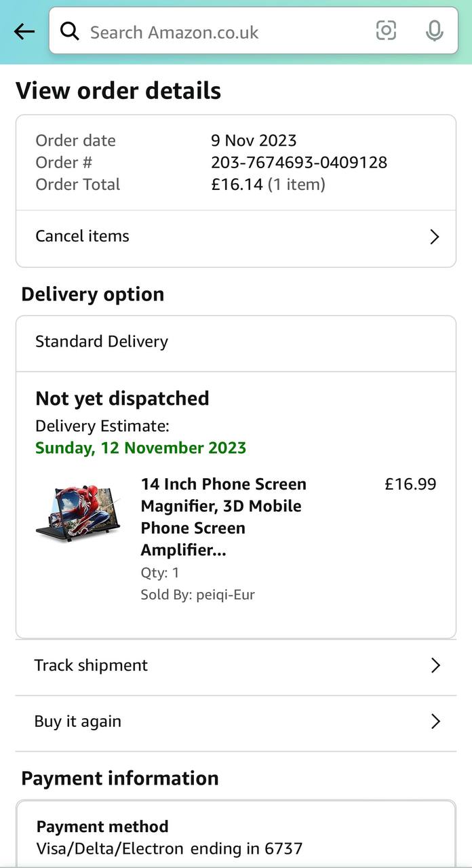Tap the order number 203-7674693-0409128

pos(299,163)
